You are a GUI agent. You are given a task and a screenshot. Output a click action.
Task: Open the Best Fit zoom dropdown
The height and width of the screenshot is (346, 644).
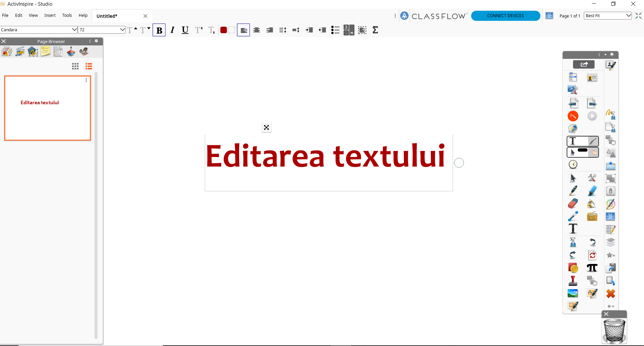pos(628,16)
